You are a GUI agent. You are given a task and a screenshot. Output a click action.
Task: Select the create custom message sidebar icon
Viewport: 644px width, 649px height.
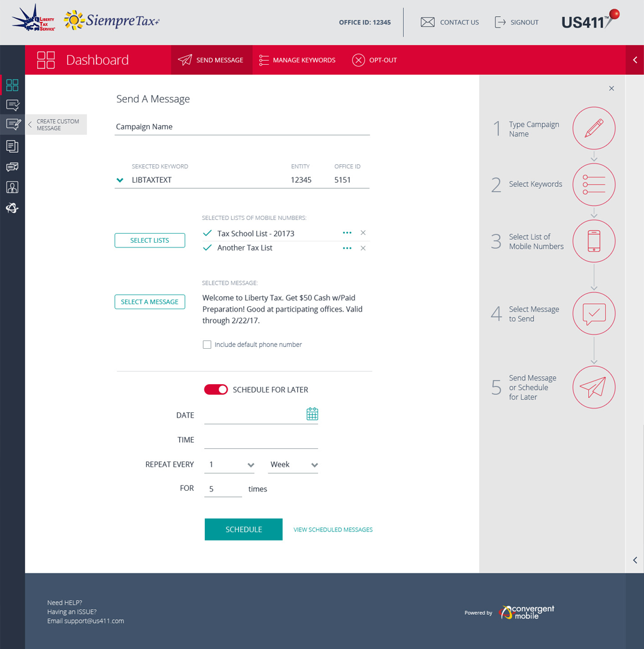point(13,124)
